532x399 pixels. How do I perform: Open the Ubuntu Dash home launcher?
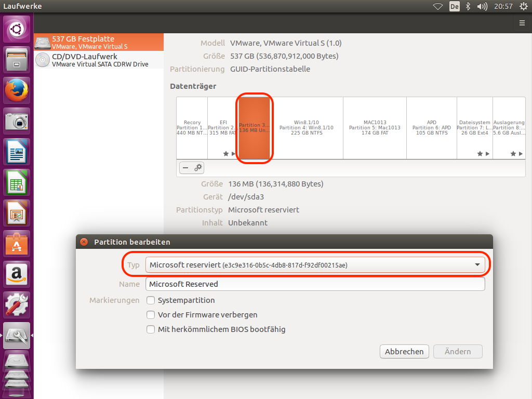(x=17, y=29)
